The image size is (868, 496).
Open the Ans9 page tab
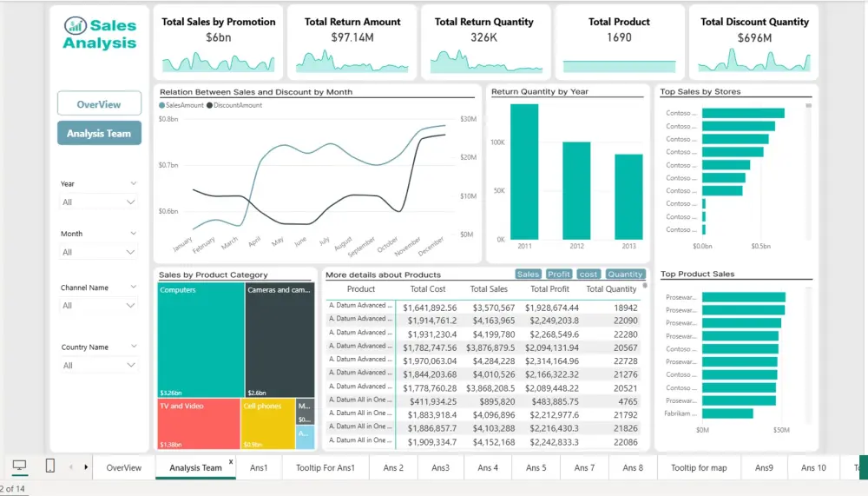(764, 467)
